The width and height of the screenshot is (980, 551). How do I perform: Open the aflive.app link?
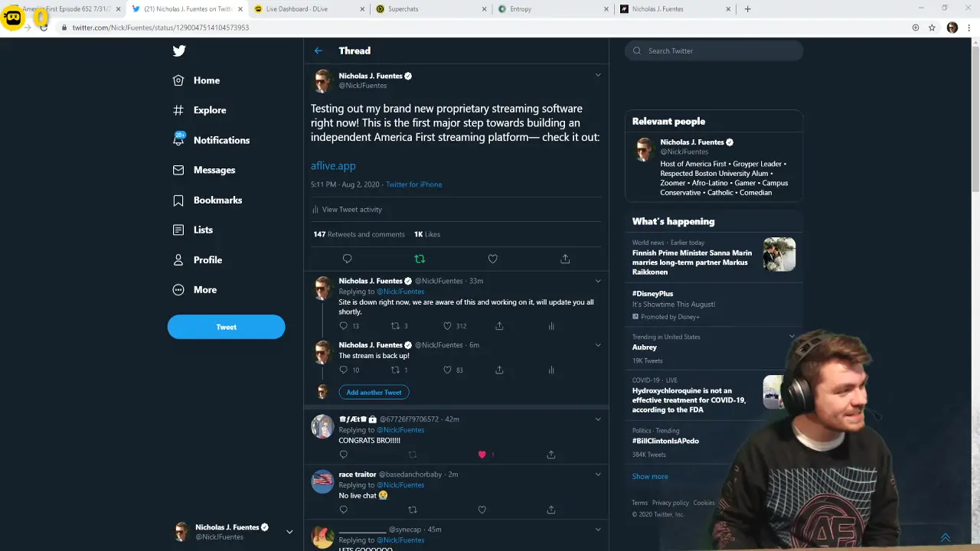click(332, 165)
